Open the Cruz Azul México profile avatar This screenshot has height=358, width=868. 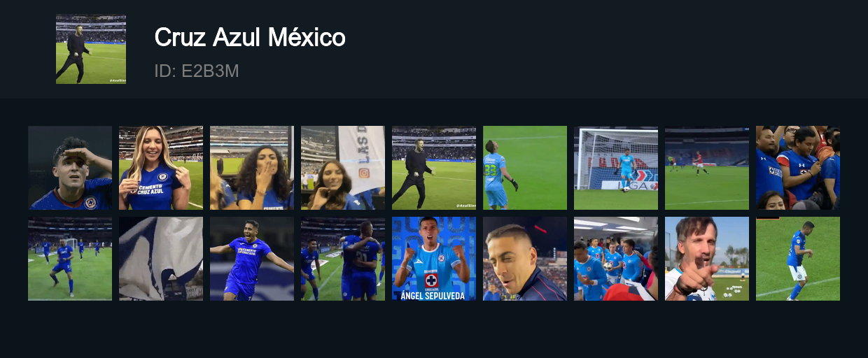pos(91,49)
